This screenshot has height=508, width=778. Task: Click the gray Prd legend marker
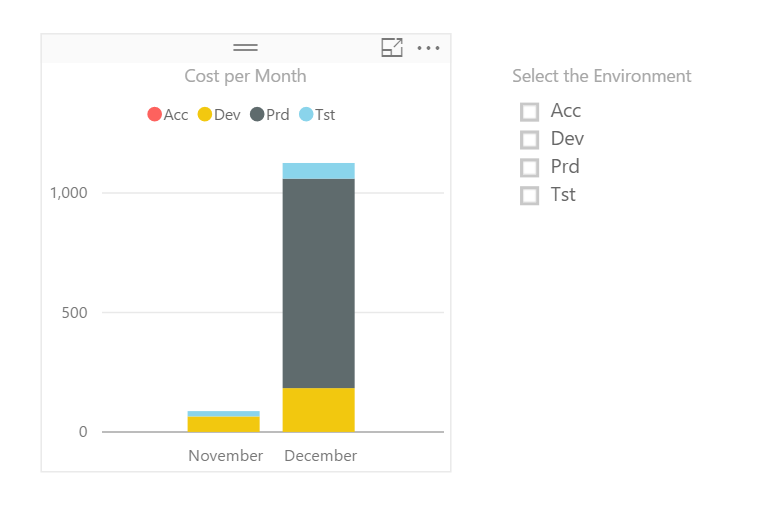point(257,114)
